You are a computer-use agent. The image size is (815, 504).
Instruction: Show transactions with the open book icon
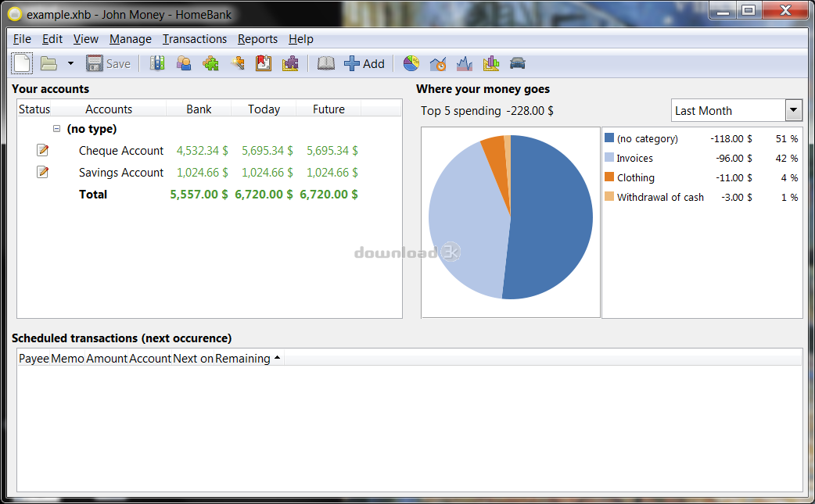326,63
